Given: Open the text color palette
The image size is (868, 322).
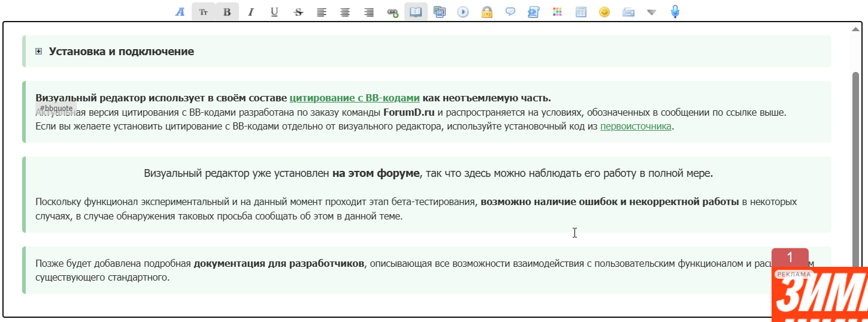Looking at the screenshot, I should 558,12.
